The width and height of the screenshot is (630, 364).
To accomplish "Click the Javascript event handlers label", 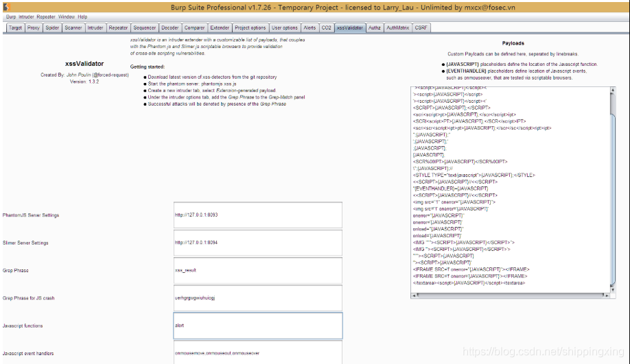I will (28, 354).
